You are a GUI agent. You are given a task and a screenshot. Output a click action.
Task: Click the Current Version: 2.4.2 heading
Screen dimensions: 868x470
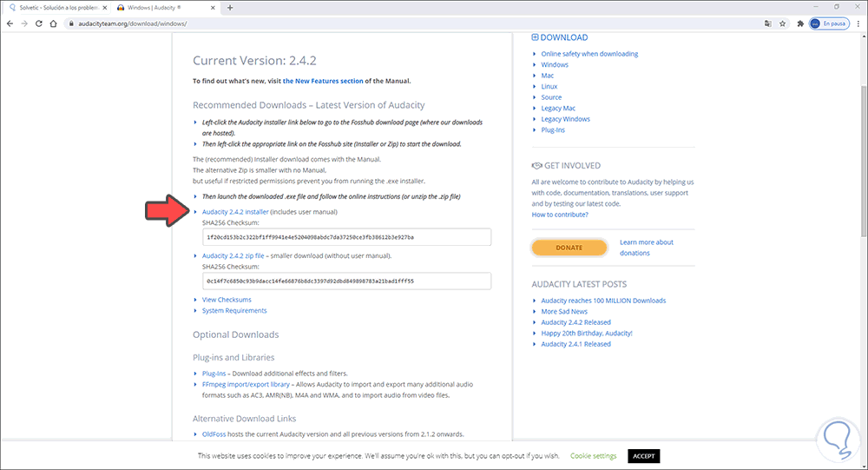click(x=254, y=61)
